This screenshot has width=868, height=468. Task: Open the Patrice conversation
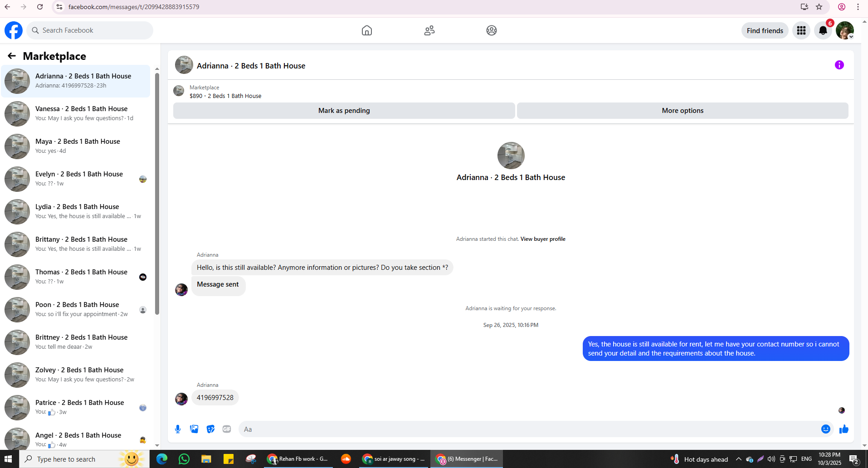coord(76,408)
